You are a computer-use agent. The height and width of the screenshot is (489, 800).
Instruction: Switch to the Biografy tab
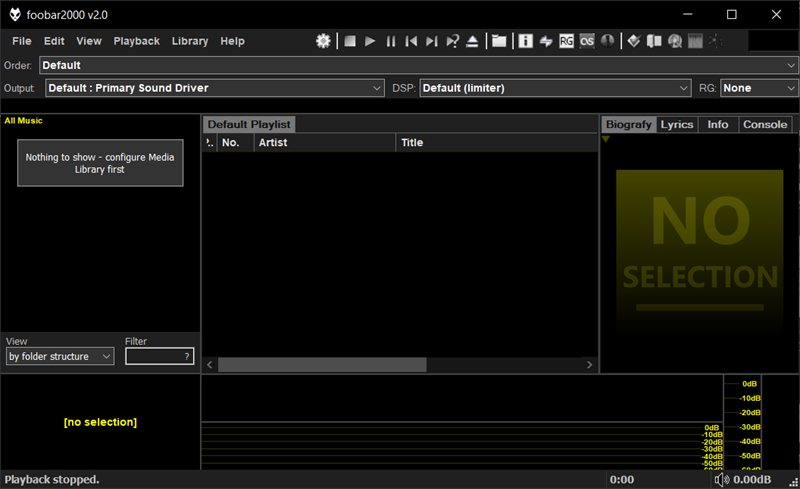pos(629,125)
